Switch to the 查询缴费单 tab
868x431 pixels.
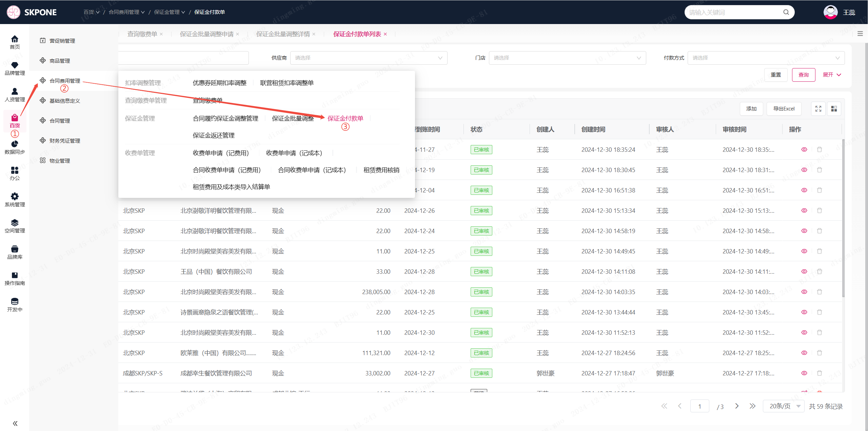pos(142,34)
